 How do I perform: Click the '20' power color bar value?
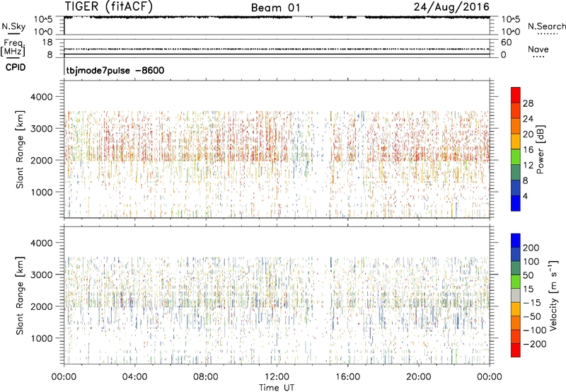(x=528, y=134)
